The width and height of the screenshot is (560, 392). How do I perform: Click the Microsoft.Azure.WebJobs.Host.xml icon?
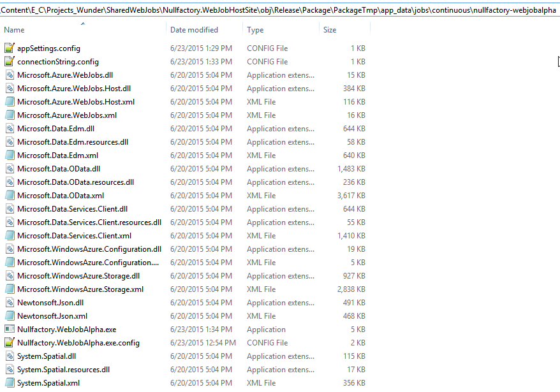(10, 102)
